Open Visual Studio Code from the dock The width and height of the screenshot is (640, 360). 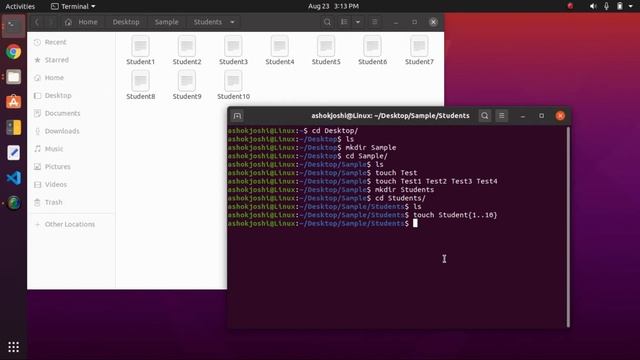click(x=13, y=178)
